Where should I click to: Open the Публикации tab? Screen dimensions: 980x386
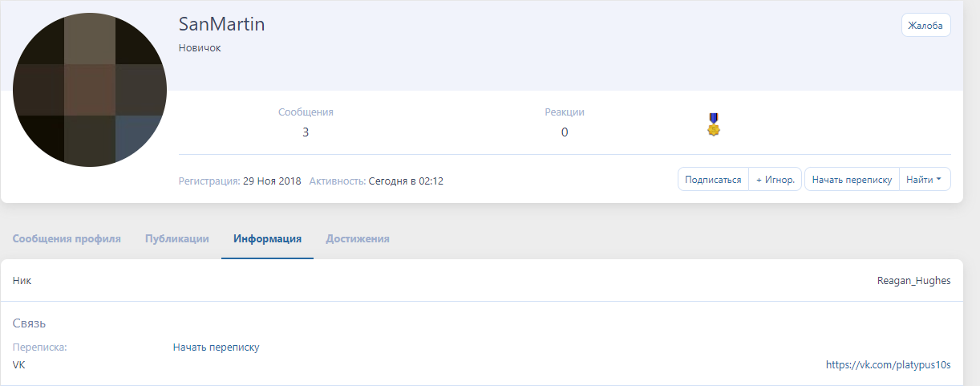pos(177,238)
